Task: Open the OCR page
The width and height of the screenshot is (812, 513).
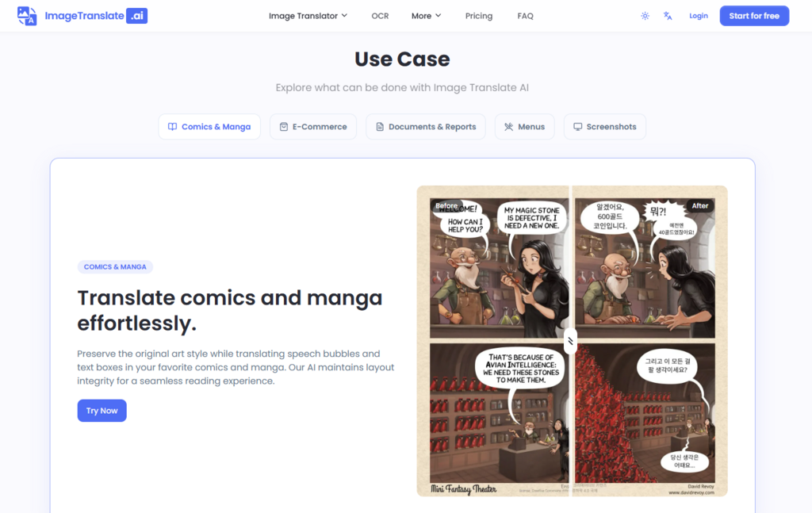Action: tap(380, 16)
